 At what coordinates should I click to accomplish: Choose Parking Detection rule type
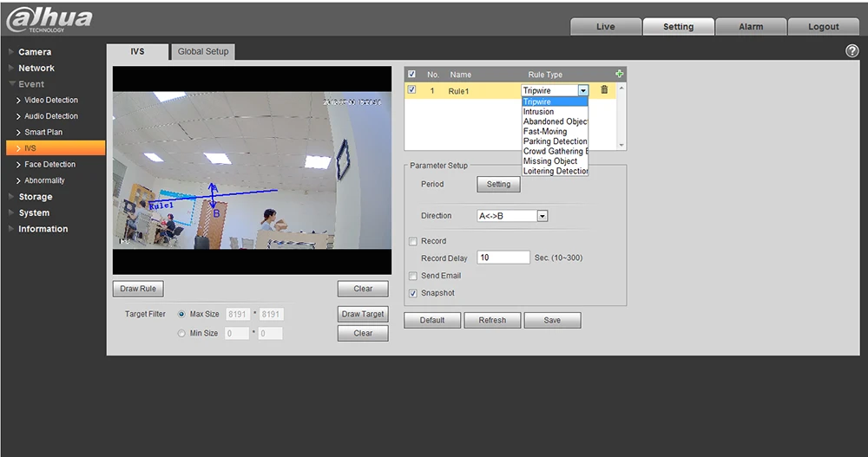(x=555, y=141)
